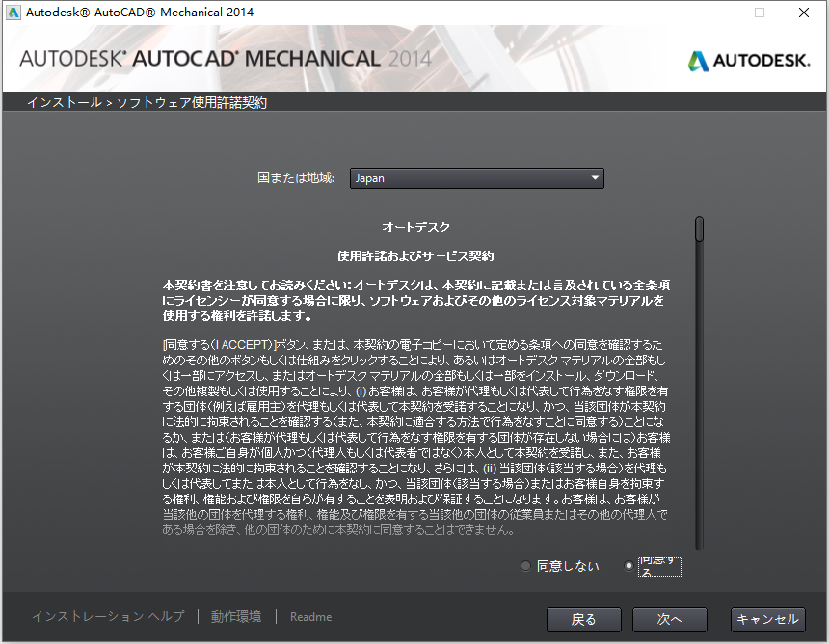This screenshot has height=644, width=829.
Task: Close the installer window
Action: click(x=804, y=13)
